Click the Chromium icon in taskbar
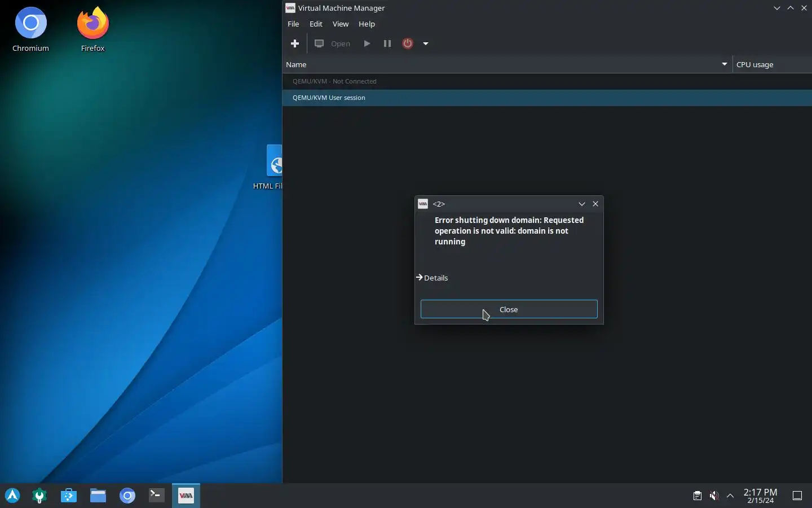This screenshot has width=812, height=508. coord(127,496)
